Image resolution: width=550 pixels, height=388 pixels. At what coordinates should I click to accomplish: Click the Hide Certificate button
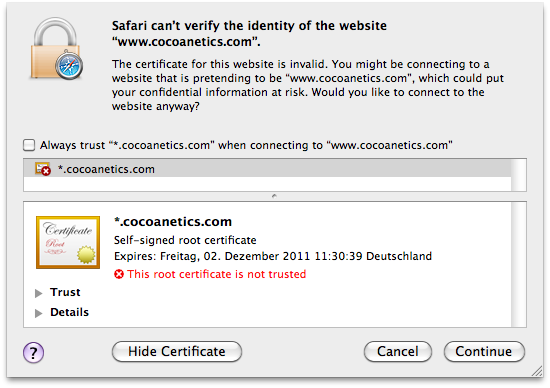pos(177,352)
